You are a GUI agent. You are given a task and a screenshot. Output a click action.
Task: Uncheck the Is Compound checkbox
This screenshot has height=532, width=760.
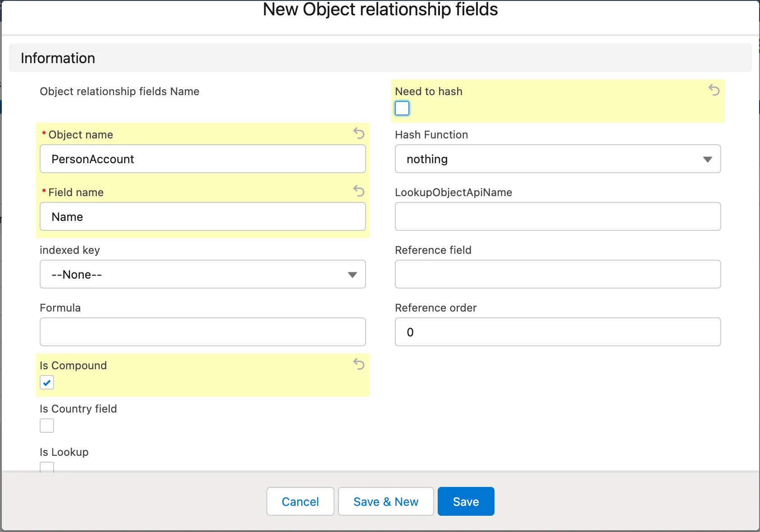click(47, 382)
